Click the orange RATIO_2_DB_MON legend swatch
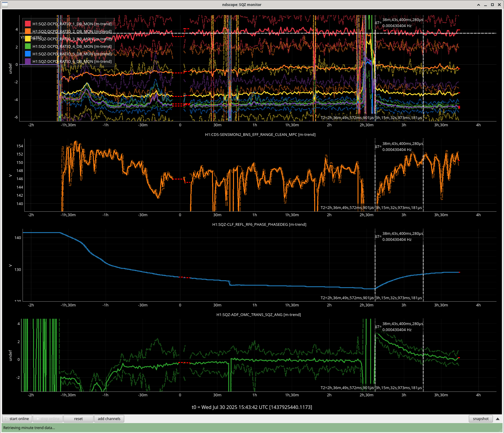Viewport: 504px width, 433px height. coord(28,31)
